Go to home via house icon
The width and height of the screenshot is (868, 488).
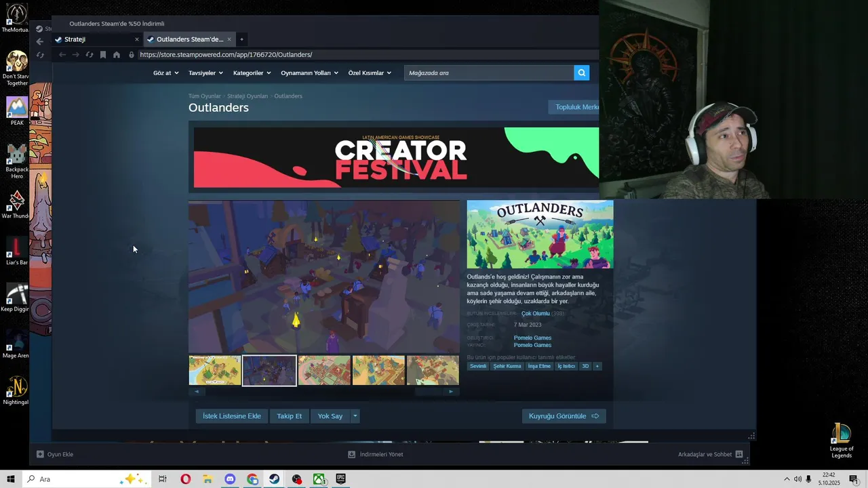pos(117,54)
